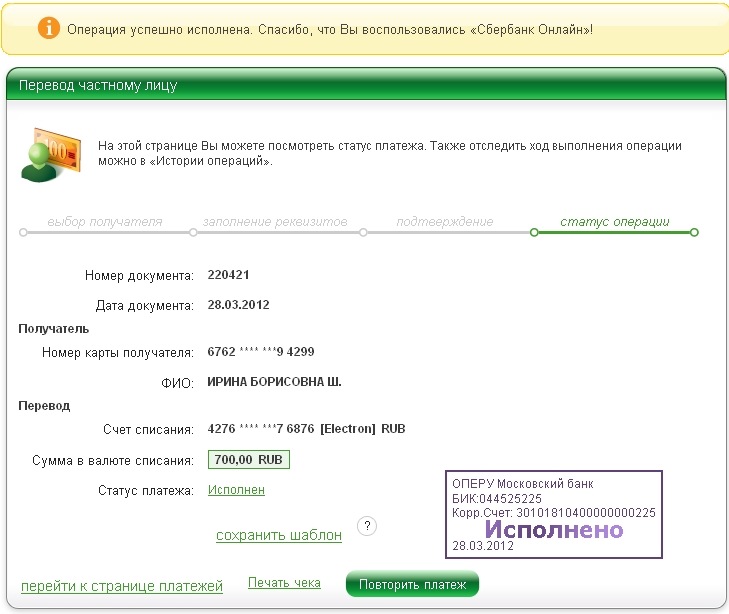The image size is (729, 614).
Task: Click the recipient name ИРИНА БОРИСОВНА Ш.
Action: coord(280,382)
